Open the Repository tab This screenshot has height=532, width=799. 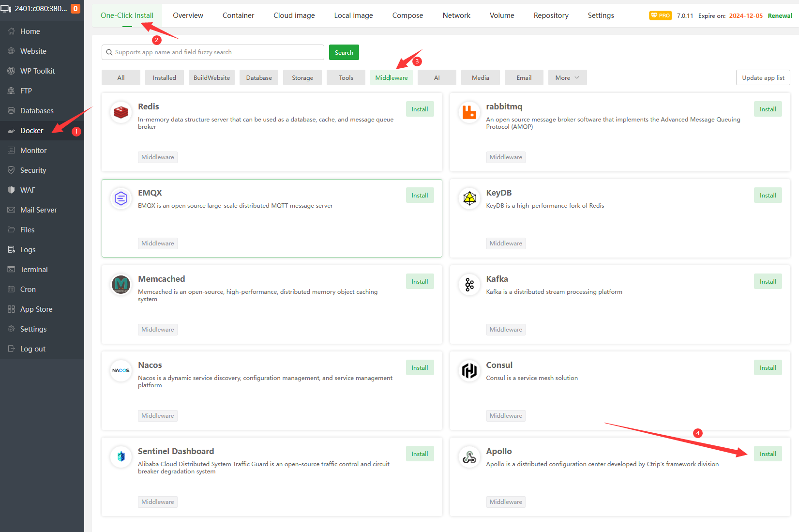[551, 15]
